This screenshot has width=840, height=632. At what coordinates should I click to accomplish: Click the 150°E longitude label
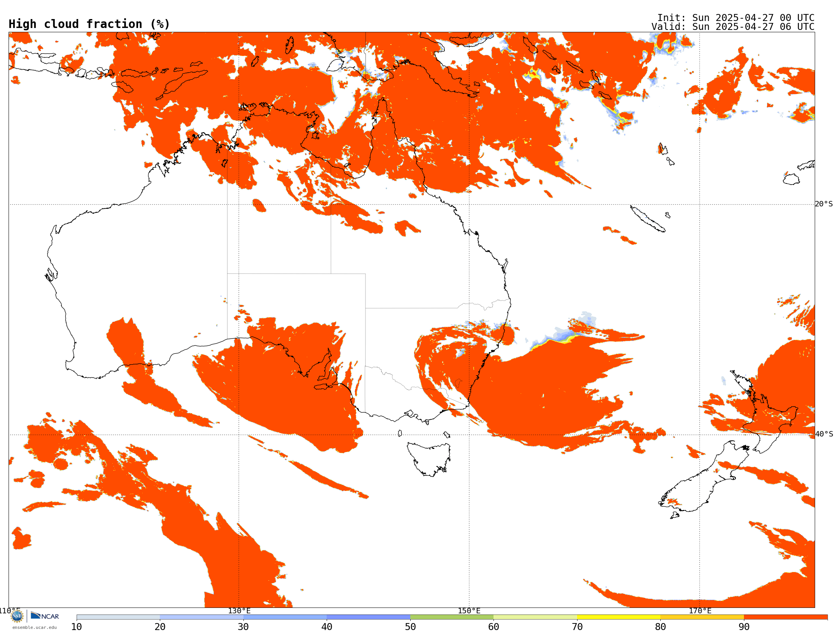(x=469, y=611)
